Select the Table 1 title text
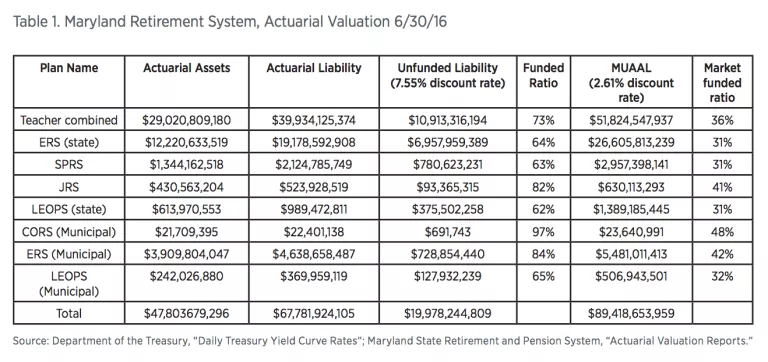The width and height of the screenshot is (768, 362). (230, 22)
